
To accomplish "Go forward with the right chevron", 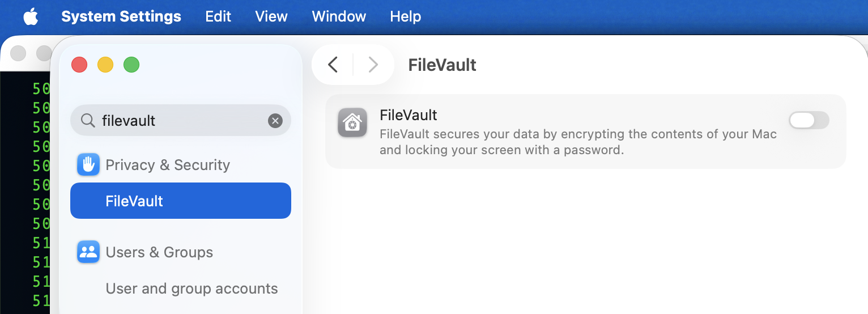I will pyautogui.click(x=373, y=65).
